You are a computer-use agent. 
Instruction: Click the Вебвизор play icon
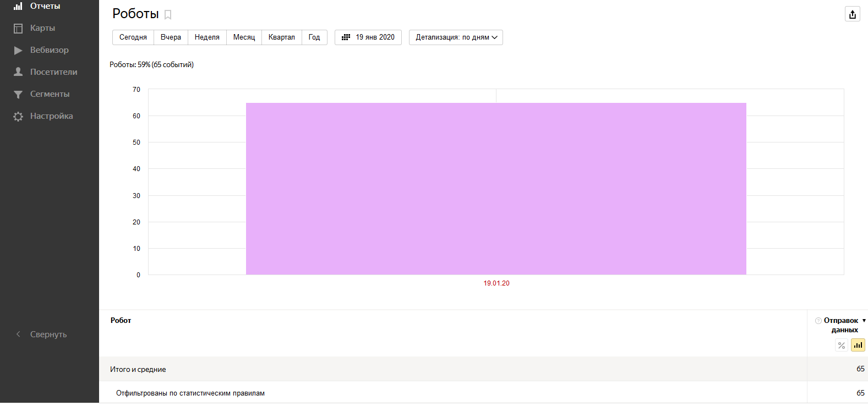tap(18, 50)
